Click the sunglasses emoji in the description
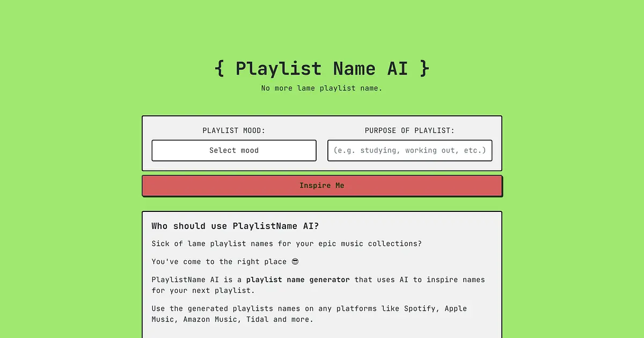The width and height of the screenshot is (644, 338). pos(295,262)
